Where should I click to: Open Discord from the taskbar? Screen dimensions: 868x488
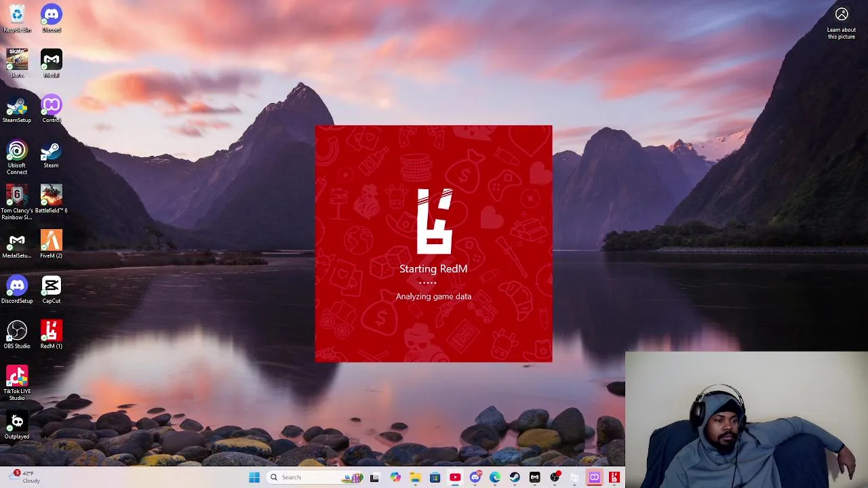(x=475, y=477)
